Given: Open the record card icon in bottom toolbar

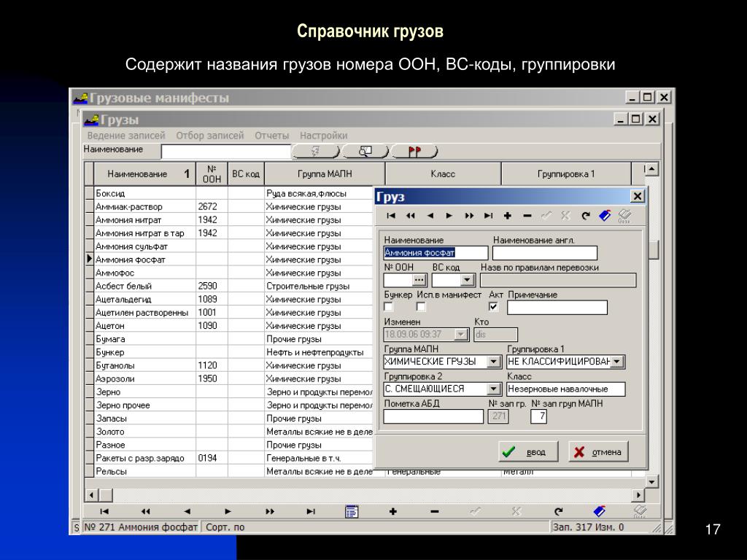Looking at the screenshot, I should [x=352, y=511].
